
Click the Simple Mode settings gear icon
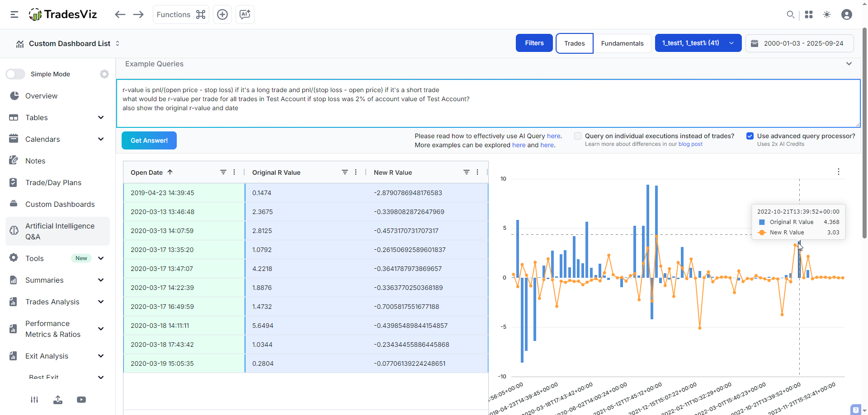coord(104,74)
